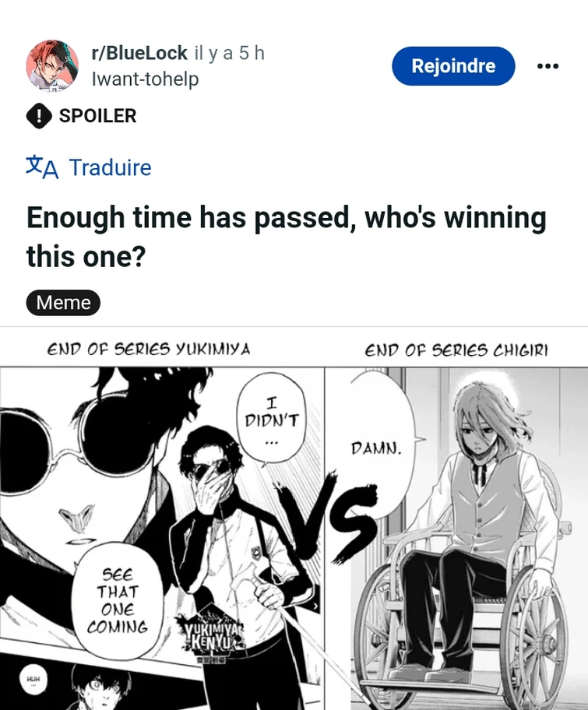Image resolution: width=588 pixels, height=710 pixels.
Task: Click the spoiler warning diamond icon
Action: 39,116
